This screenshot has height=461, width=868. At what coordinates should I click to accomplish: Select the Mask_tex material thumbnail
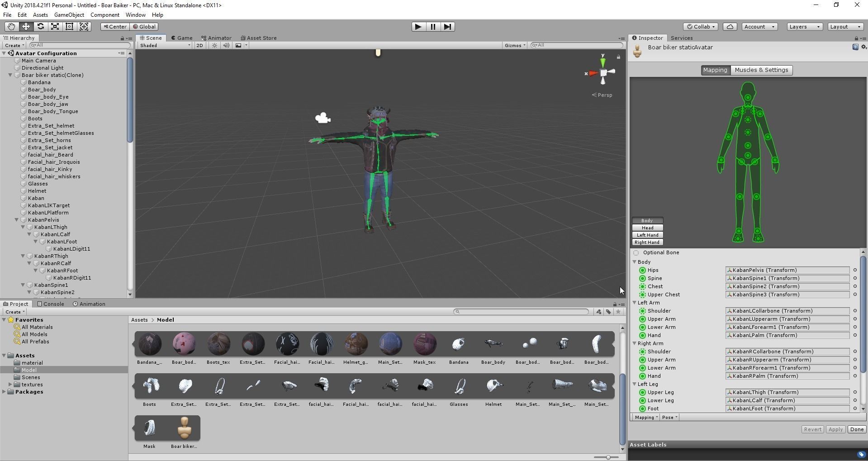(424, 344)
